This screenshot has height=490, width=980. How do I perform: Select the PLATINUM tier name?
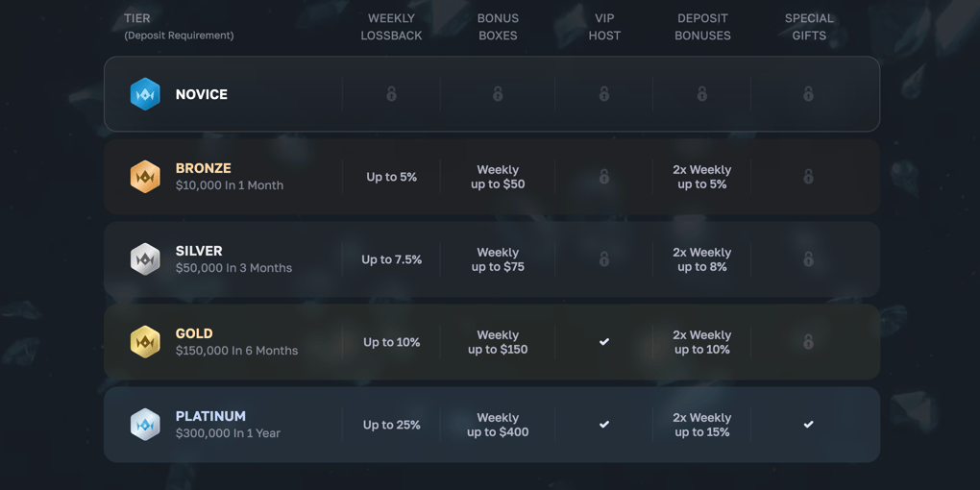click(210, 416)
